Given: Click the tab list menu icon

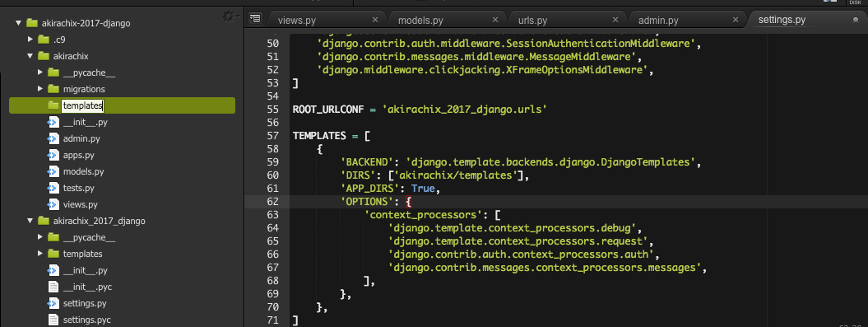Looking at the screenshot, I should [255, 18].
